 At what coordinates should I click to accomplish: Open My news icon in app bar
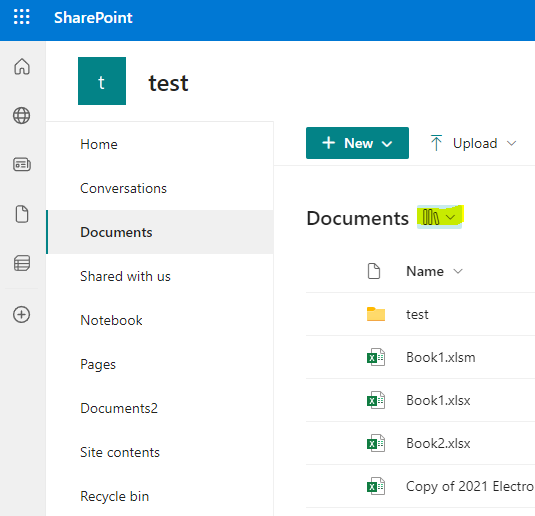22,164
